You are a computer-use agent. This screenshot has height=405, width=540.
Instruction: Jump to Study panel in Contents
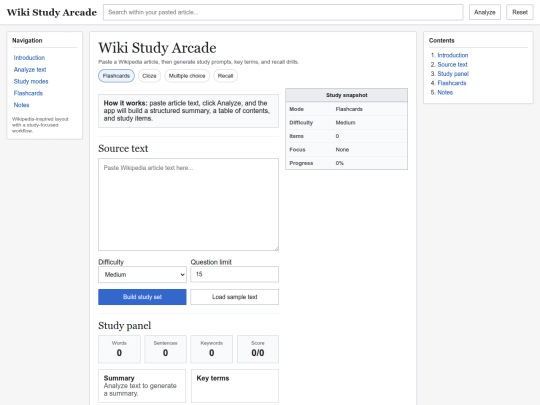click(453, 74)
